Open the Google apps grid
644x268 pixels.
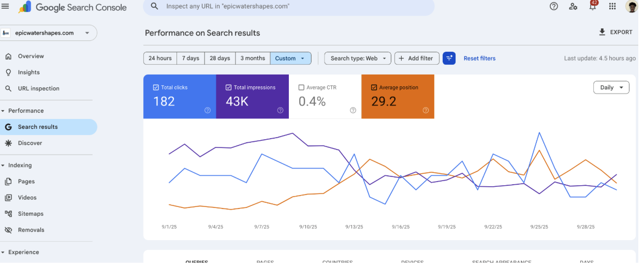(x=612, y=6)
